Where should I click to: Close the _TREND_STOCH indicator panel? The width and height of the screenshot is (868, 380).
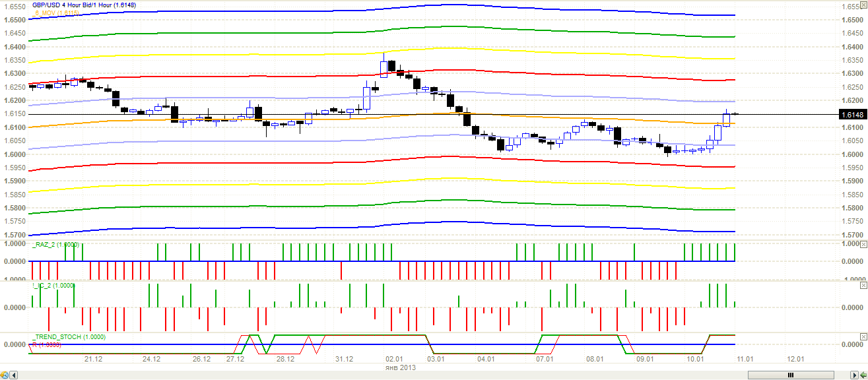coord(863,336)
